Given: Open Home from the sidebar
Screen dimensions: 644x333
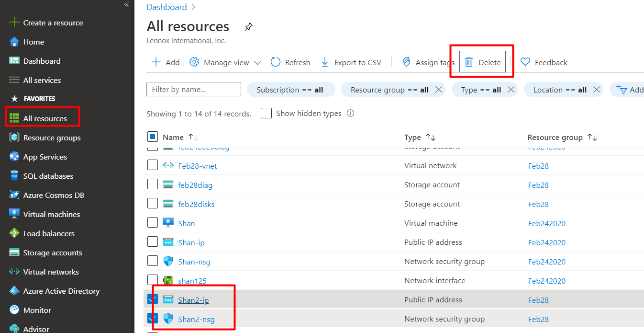Looking at the screenshot, I should click(x=33, y=42).
